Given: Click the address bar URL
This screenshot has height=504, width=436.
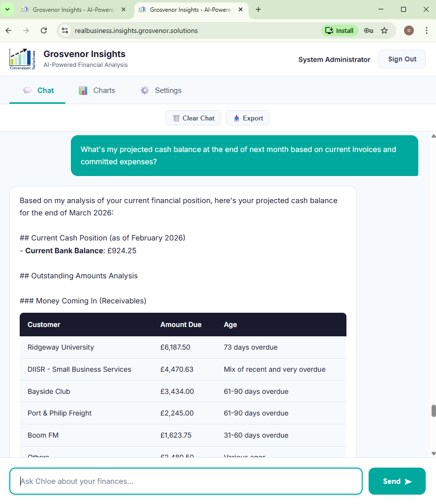Looking at the screenshot, I should pyautogui.click(x=136, y=30).
